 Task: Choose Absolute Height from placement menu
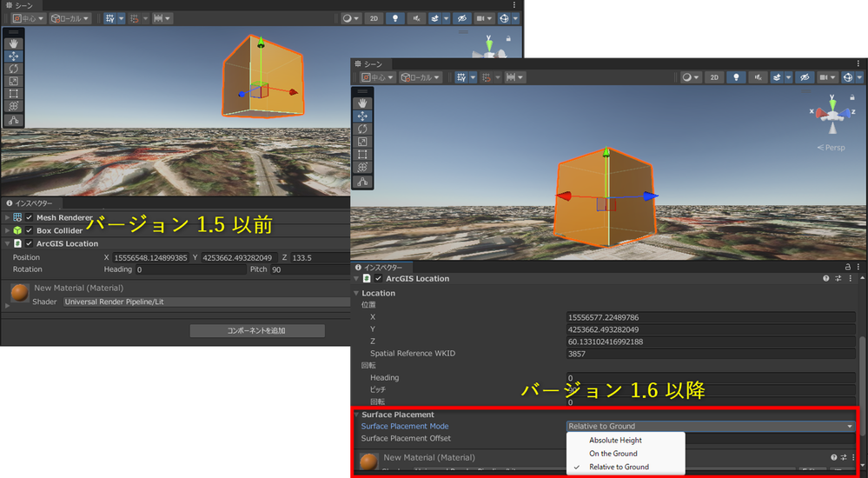pyautogui.click(x=626, y=441)
